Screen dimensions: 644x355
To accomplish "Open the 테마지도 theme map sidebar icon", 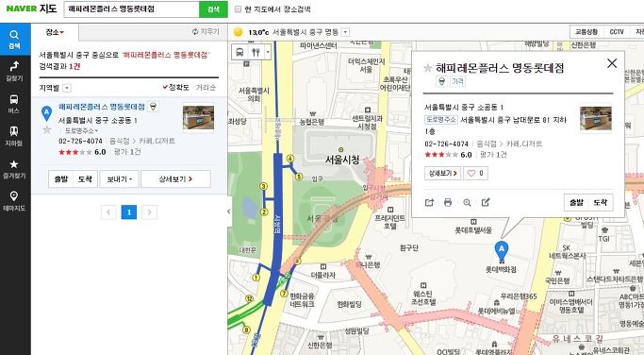I will click(15, 201).
